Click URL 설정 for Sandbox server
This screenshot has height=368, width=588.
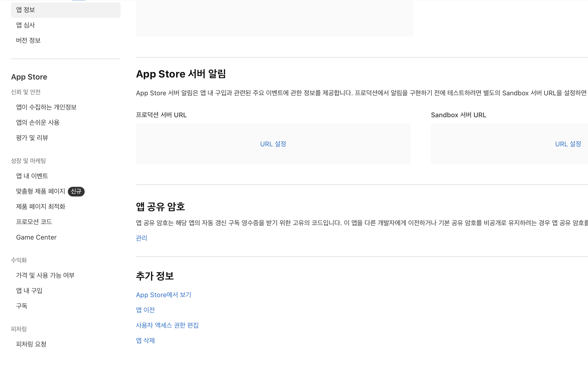click(568, 144)
